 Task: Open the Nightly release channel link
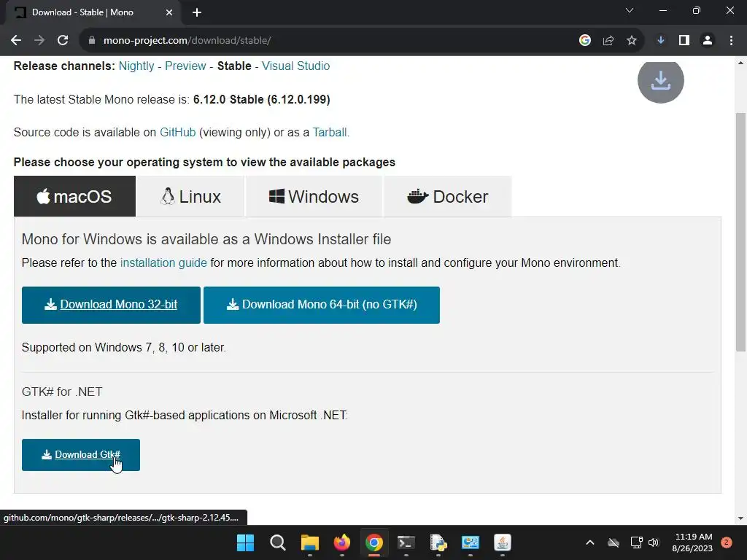pyautogui.click(x=136, y=66)
